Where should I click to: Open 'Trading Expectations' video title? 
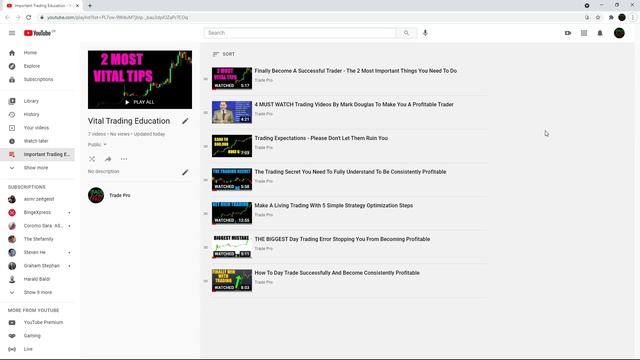(x=321, y=138)
